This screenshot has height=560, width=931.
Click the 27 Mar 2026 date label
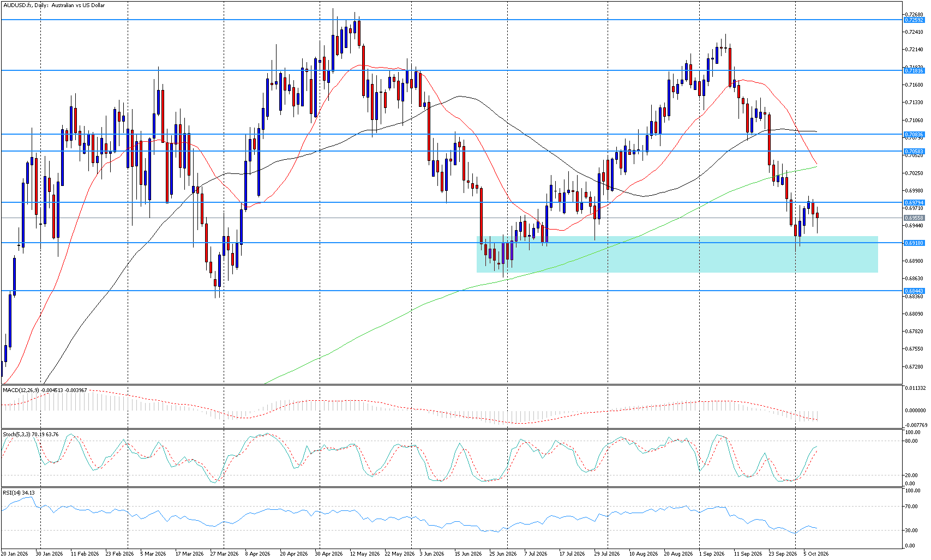pos(225,554)
